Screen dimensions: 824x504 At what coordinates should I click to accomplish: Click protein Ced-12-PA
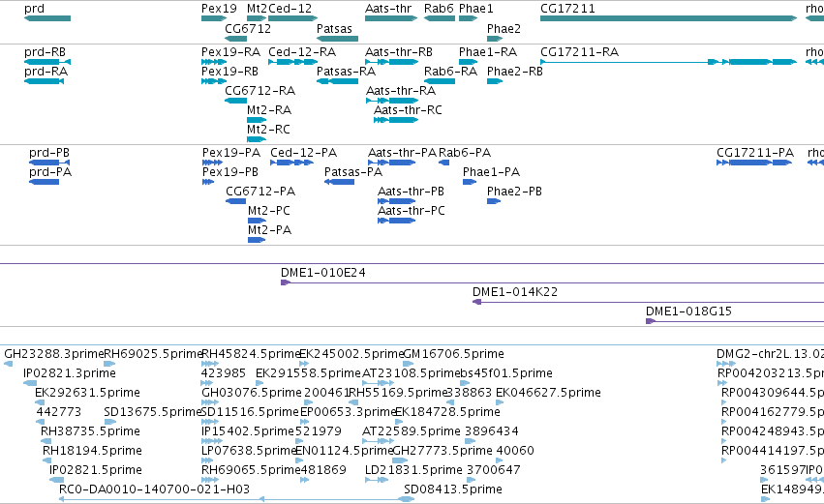[303, 153]
